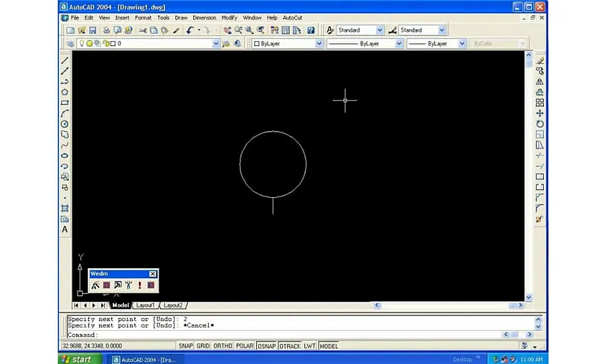Toggle MODEL space button in status bar
Image resolution: width=607 pixels, height=364 pixels.
[328, 346]
